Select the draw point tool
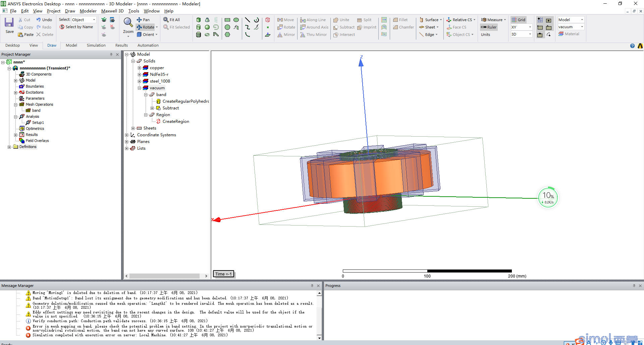Screen dimensions: 644x345 coord(268,27)
